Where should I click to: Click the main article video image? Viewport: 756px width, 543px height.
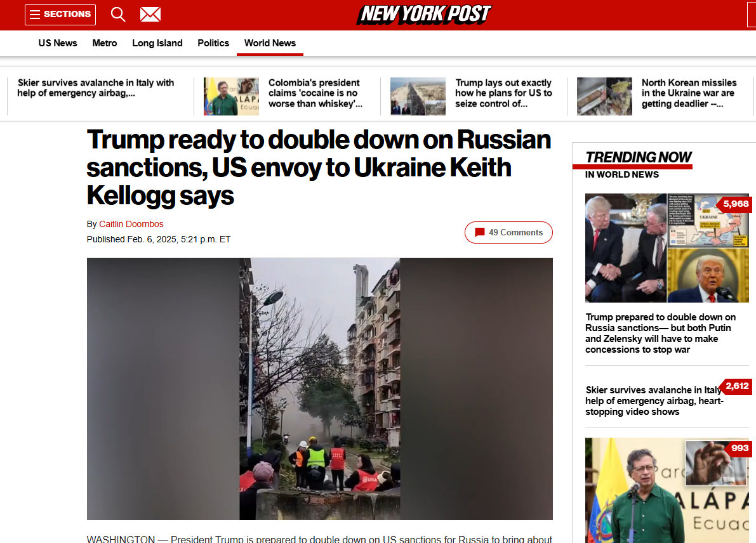coord(320,389)
